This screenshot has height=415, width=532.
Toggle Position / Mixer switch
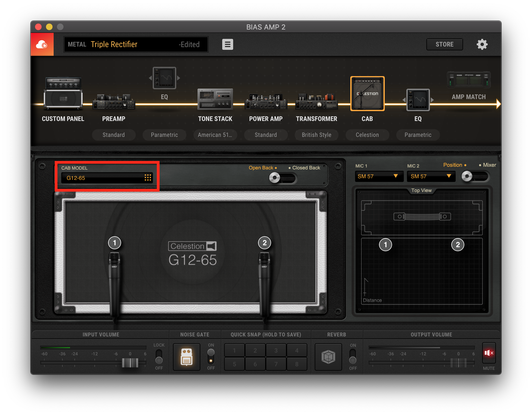point(475,176)
